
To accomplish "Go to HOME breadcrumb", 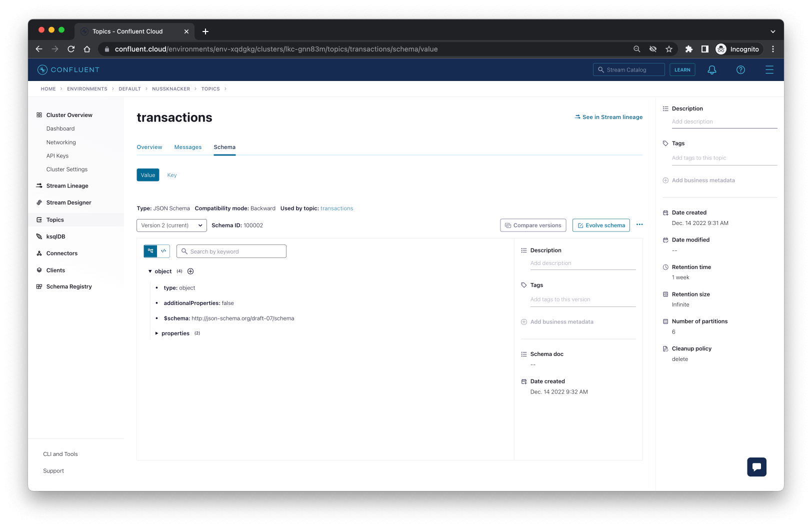I will (x=48, y=89).
